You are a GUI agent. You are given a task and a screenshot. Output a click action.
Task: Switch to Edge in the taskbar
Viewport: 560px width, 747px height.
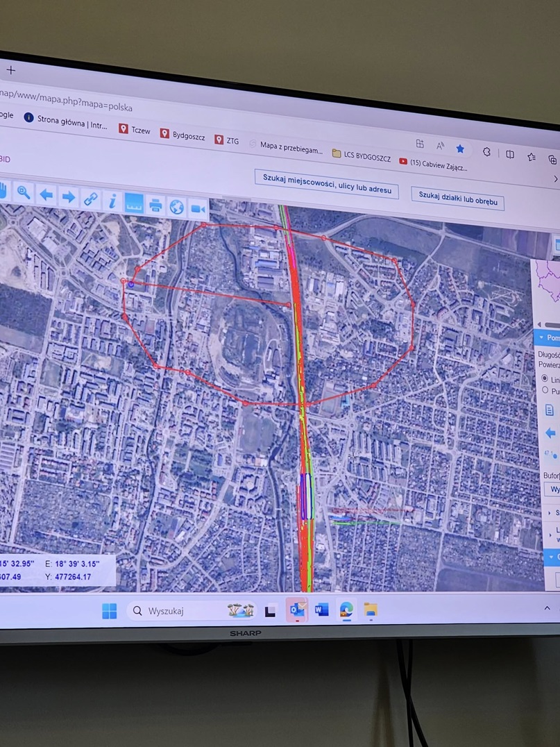click(346, 610)
